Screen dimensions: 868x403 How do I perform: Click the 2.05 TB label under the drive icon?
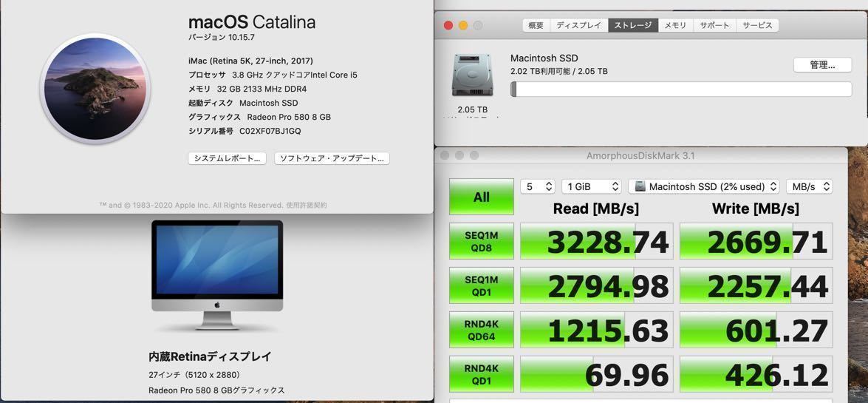click(473, 109)
